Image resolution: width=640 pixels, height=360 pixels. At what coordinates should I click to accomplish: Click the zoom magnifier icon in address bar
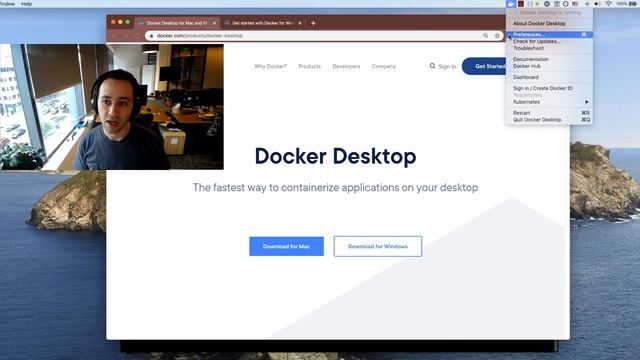[x=486, y=36]
